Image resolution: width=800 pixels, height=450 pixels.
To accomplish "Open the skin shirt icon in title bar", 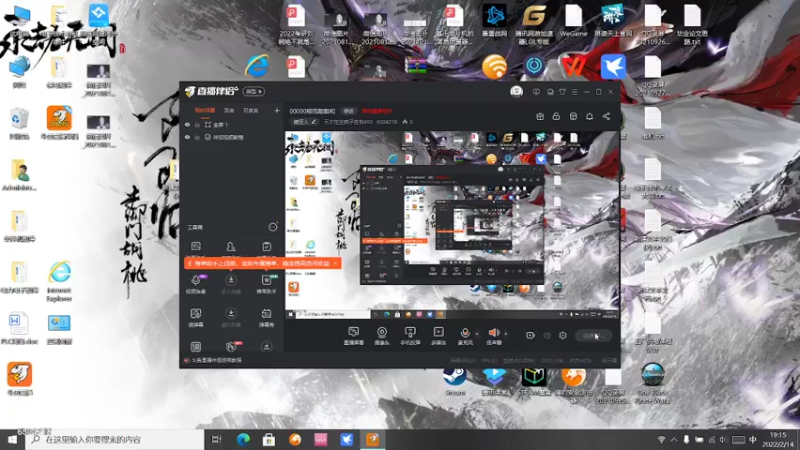I will coord(562,92).
